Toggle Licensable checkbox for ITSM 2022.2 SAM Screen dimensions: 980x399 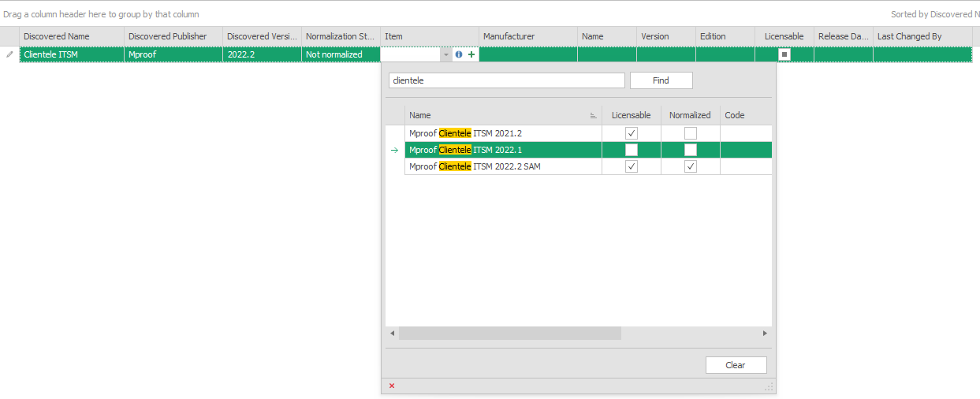pyautogui.click(x=632, y=166)
